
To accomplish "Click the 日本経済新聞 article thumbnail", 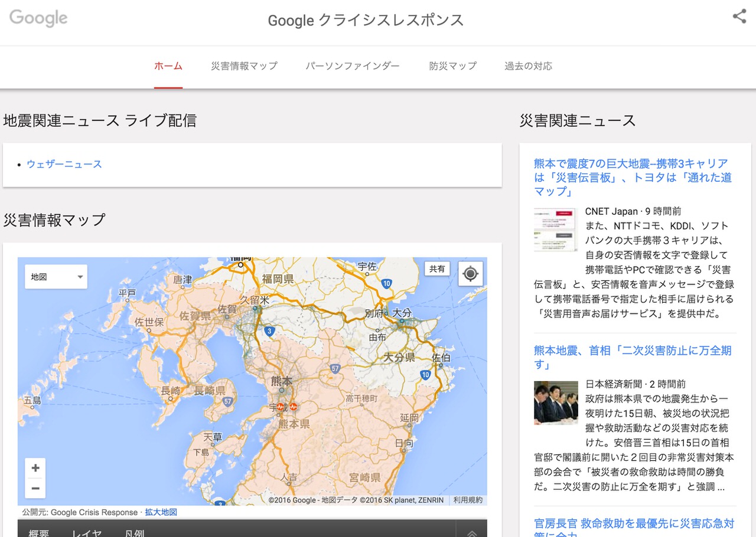I will (556, 402).
